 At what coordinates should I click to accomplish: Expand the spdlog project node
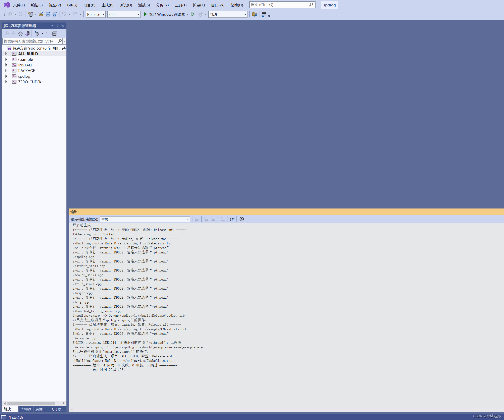pyautogui.click(x=6, y=76)
